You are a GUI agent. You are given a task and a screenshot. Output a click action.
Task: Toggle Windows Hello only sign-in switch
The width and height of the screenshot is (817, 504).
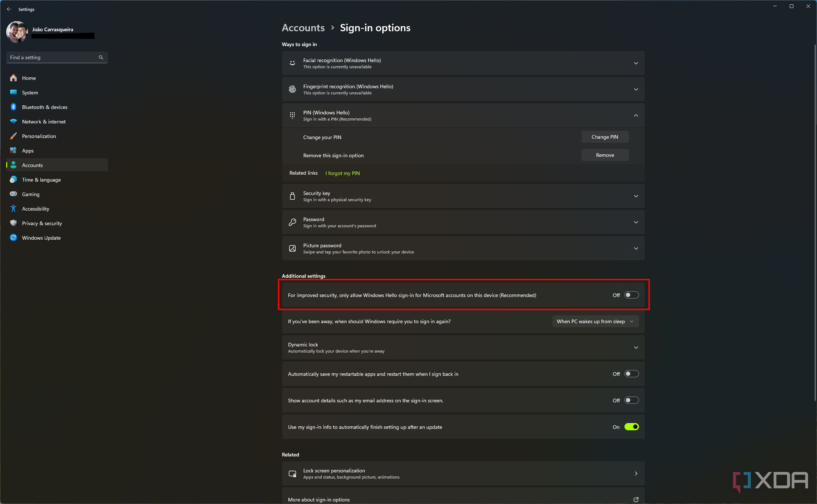631,295
